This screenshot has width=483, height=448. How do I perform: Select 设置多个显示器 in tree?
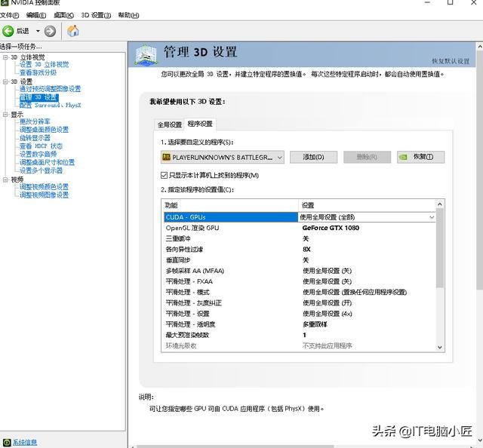coord(41,170)
